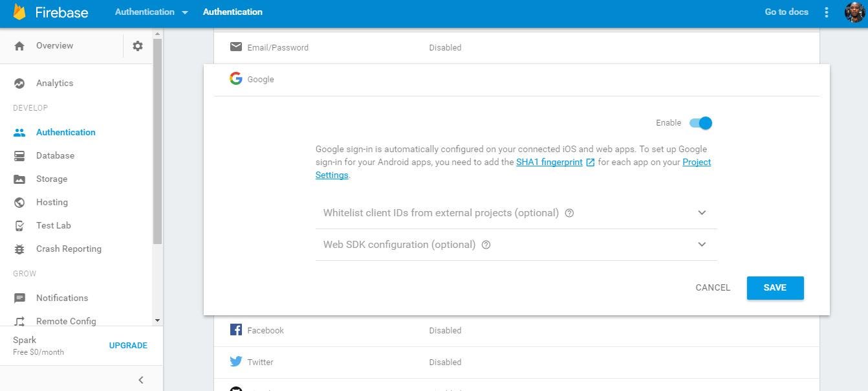This screenshot has height=391, width=868.
Task: Click the Notifications message icon
Action: (x=19, y=298)
